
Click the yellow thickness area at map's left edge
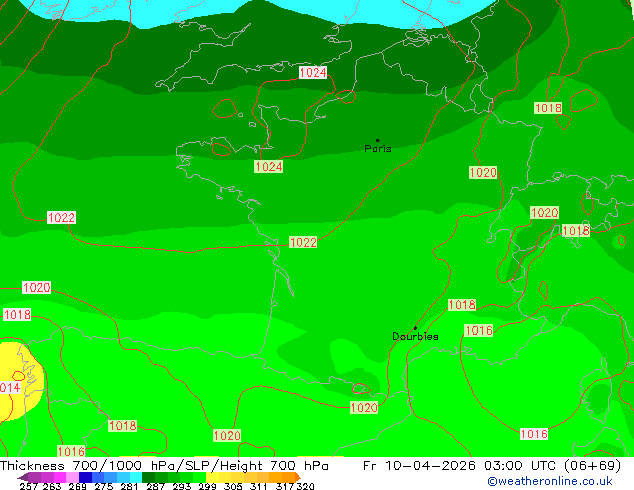tap(20, 382)
